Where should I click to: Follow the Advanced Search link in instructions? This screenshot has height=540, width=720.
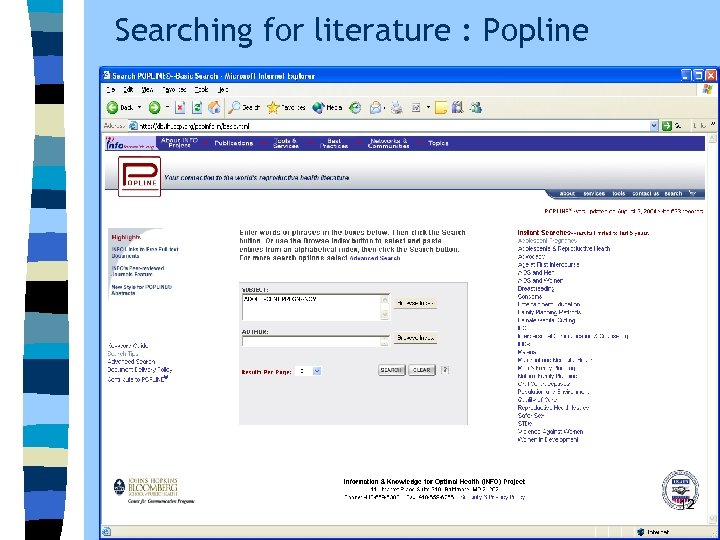(x=375, y=259)
